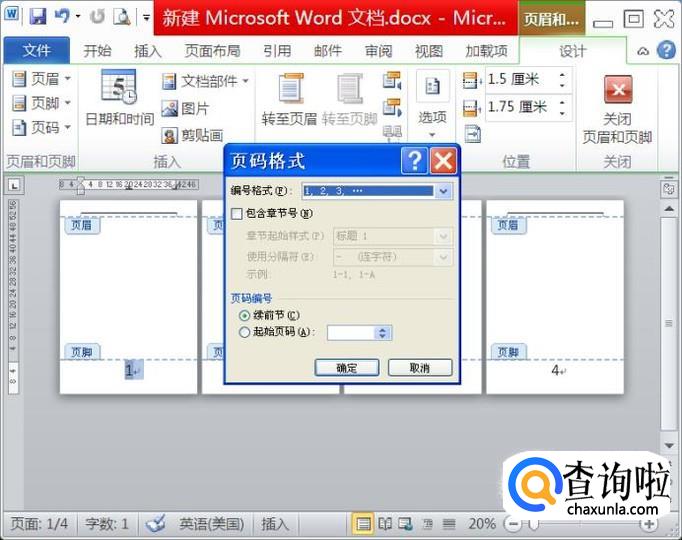This screenshot has width=682, height=540.
Task: Switch to References (引用) tab
Action: pos(277,51)
